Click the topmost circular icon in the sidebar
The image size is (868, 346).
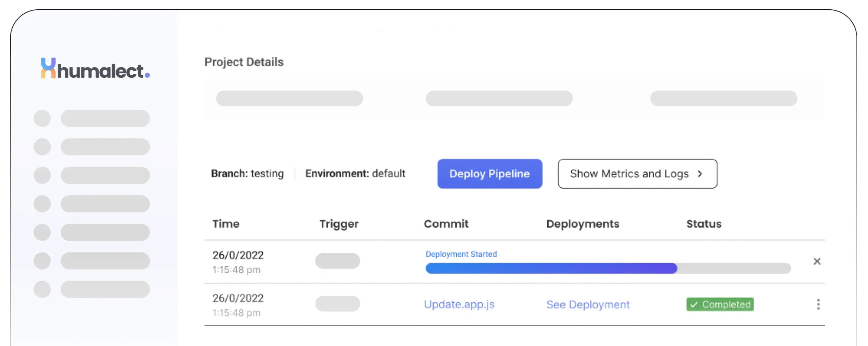pyautogui.click(x=42, y=118)
